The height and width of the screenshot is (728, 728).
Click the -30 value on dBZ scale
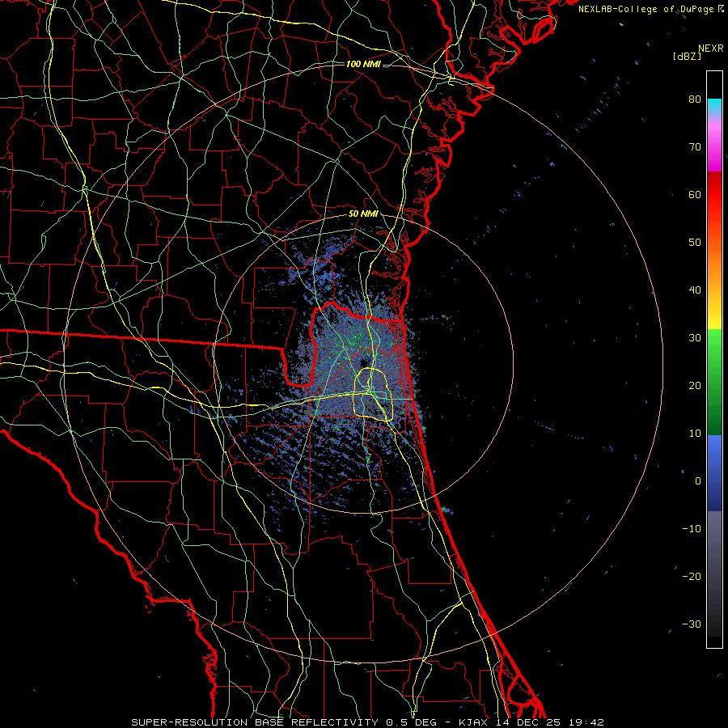pyautogui.click(x=692, y=624)
